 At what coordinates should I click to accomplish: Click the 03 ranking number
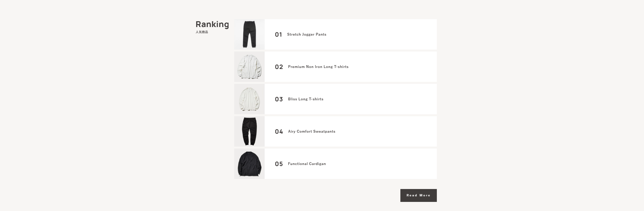[x=279, y=99]
